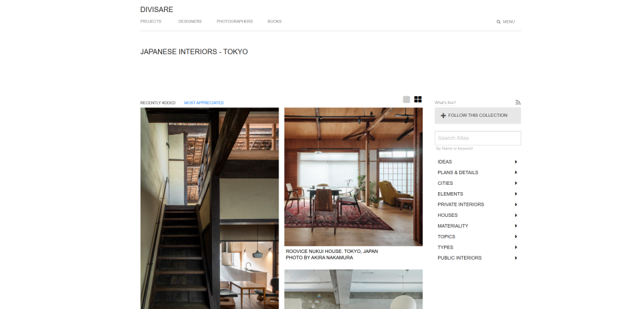Expand the MATERIALITY category
Viewport: 644px width, 309px height.
click(477, 226)
